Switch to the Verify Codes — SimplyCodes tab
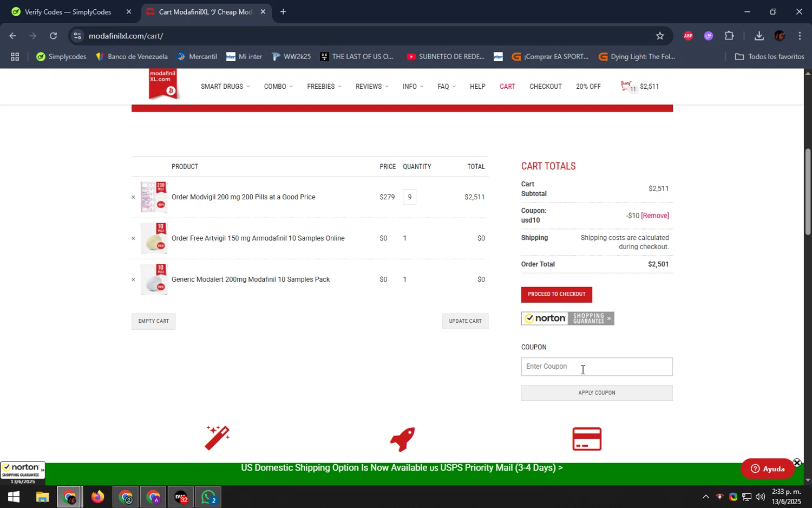This screenshot has width=812, height=508. click(x=68, y=12)
